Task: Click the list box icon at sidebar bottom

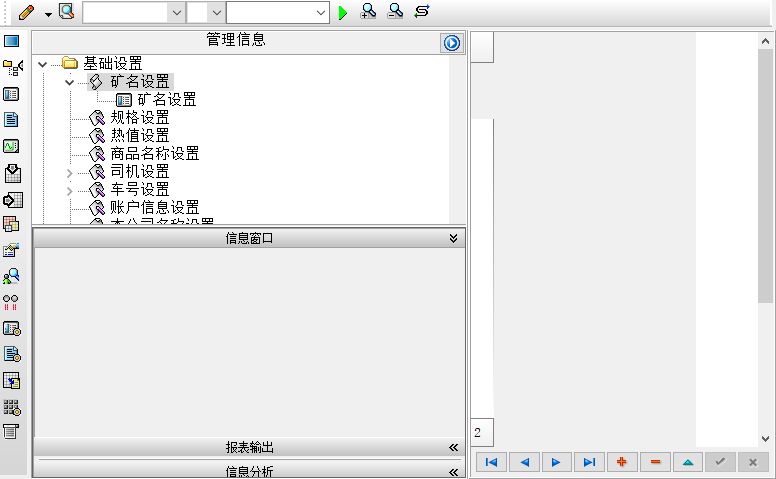Action: (11, 431)
